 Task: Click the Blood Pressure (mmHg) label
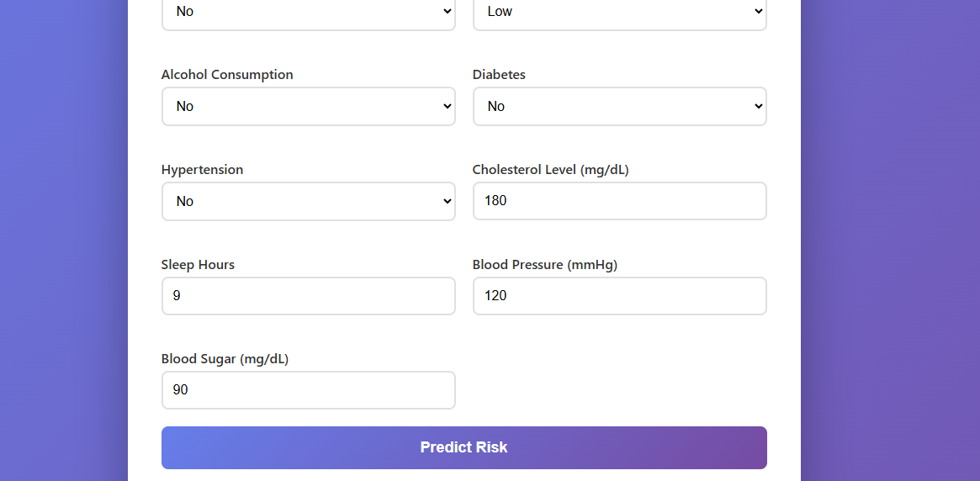pos(544,265)
